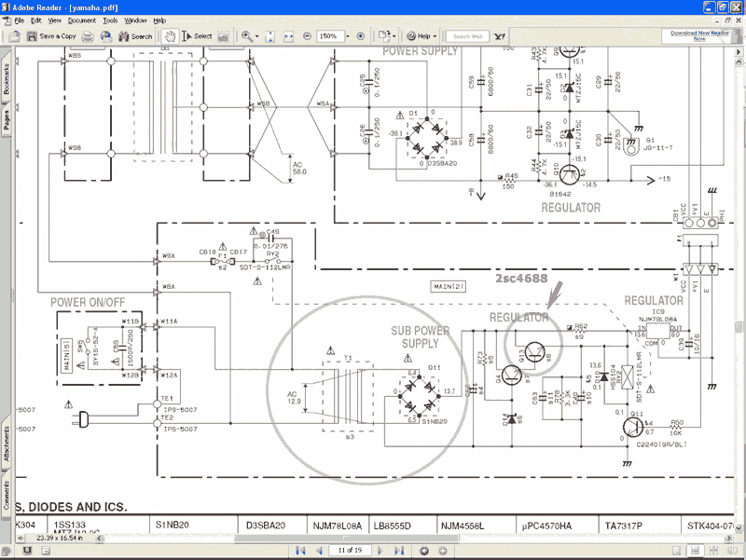The image size is (746, 560).
Task: Open the Document menu
Action: [82, 20]
